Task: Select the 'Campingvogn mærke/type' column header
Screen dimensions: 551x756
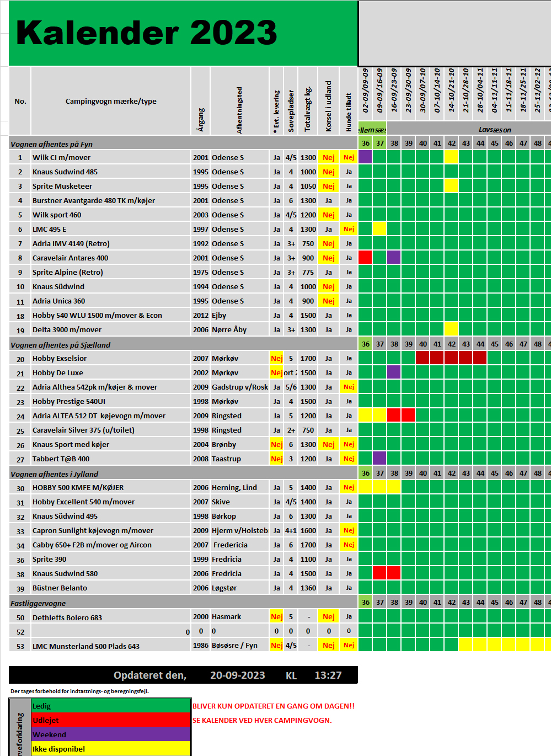Action: (111, 101)
